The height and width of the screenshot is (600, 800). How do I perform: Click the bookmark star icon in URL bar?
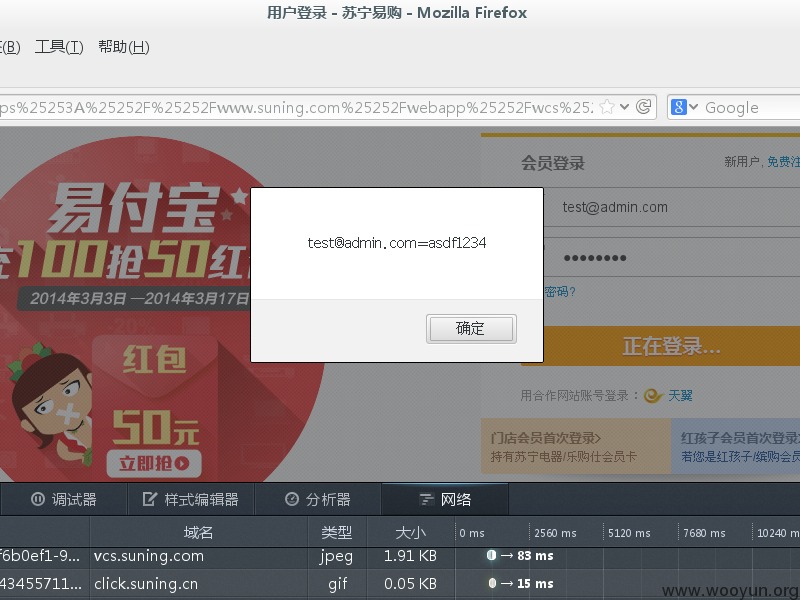point(607,107)
